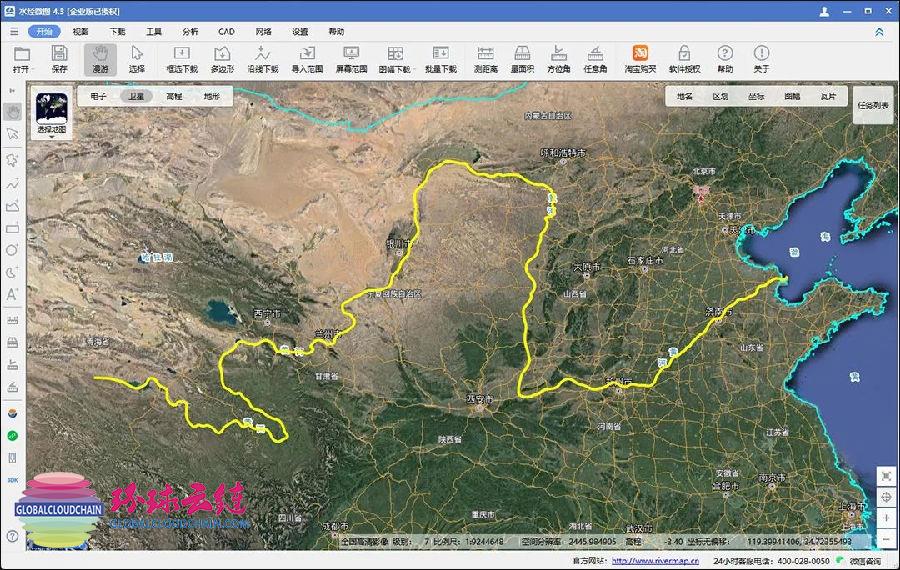Viewport: 900px width, 570px height.
Task: Click the 保存 (Save) toolbar icon
Action: [59, 58]
